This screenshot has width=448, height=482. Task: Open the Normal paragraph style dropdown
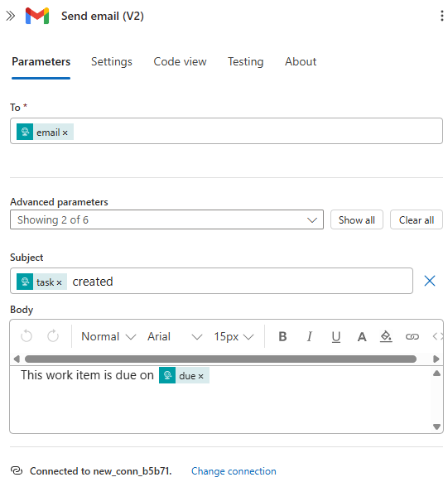click(x=108, y=336)
